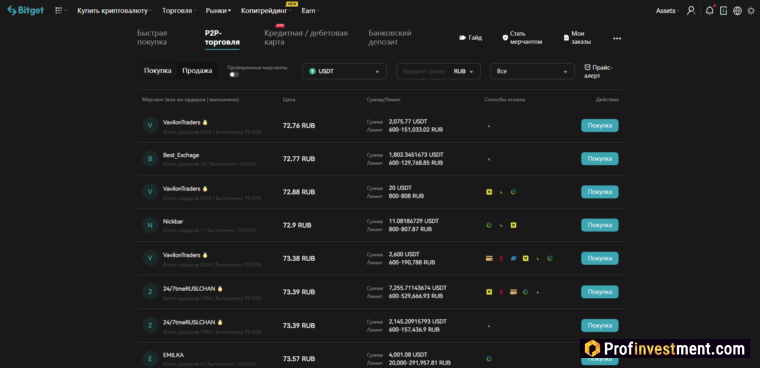Toggle Проверенные мерчанты switch
The width and height of the screenshot is (760, 368).
pos(234,75)
